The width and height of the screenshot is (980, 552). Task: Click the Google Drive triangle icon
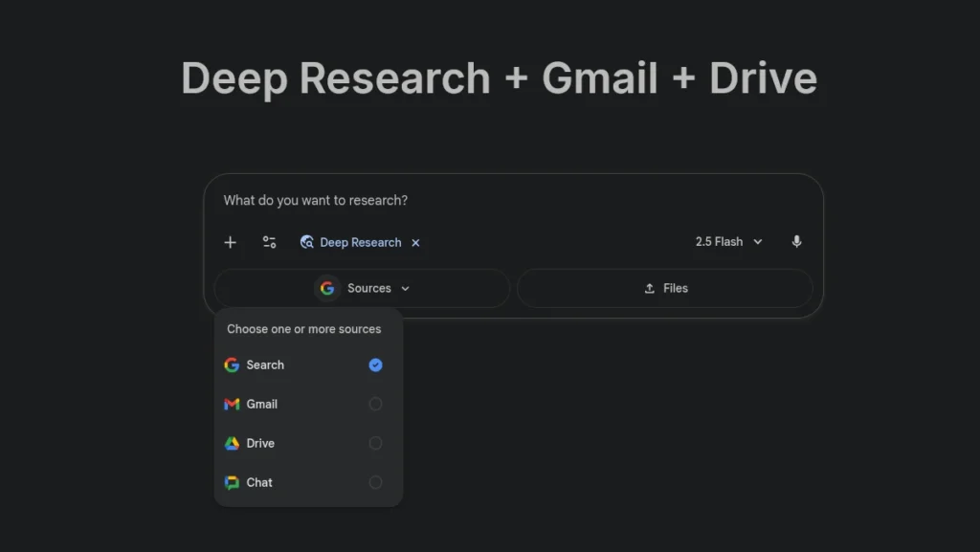(231, 443)
